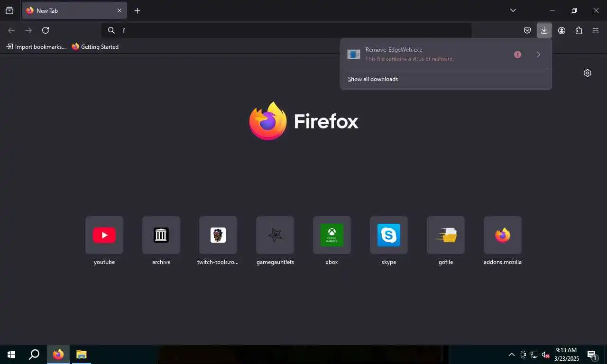Close the New Tab tab
Image resolution: width=607 pixels, height=364 pixels.
[120, 10]
